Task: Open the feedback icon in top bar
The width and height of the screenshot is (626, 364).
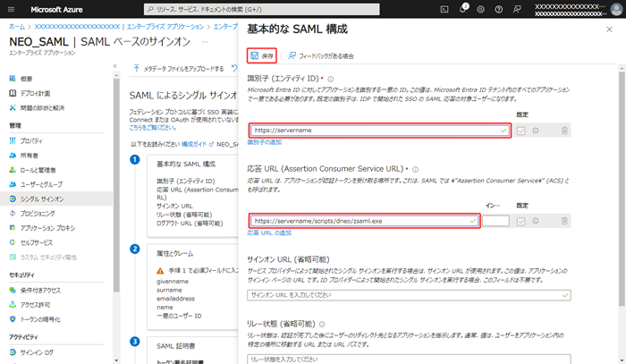Action: click(x=517, y=10)
